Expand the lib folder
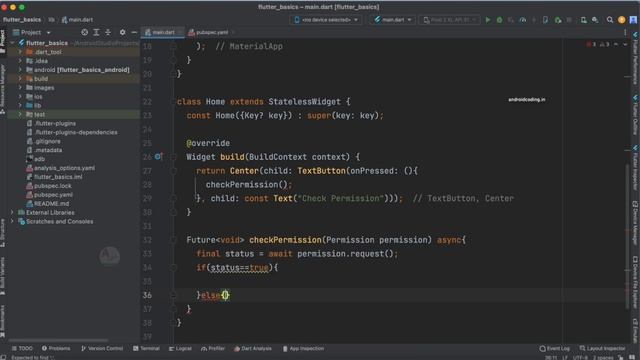Viewport: 640px width, 360px height. click(20, 105)
